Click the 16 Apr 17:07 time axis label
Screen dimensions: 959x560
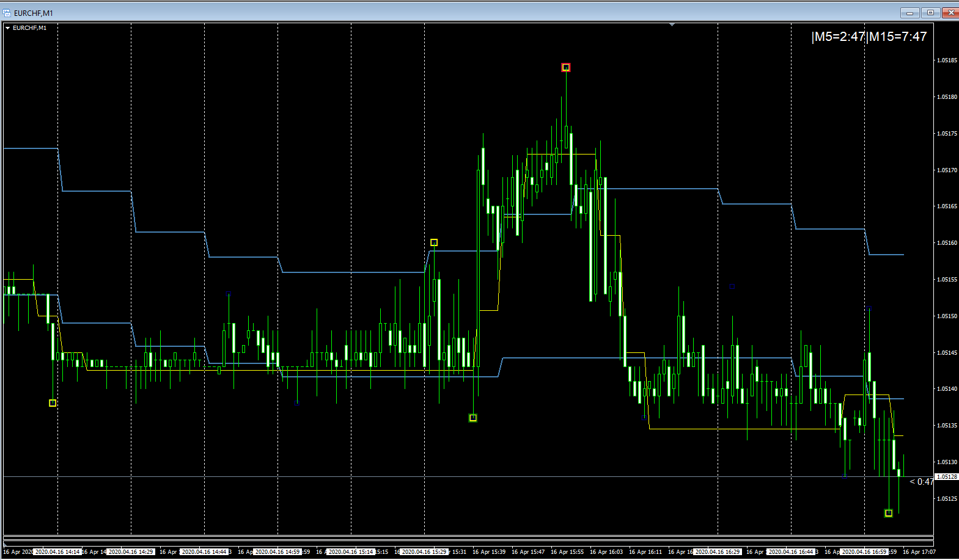(x=919, y=552)
